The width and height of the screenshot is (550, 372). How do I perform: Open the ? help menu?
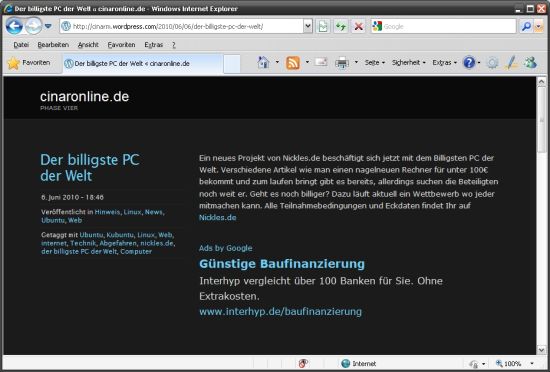pyautogui.click(x=174, y=45)
